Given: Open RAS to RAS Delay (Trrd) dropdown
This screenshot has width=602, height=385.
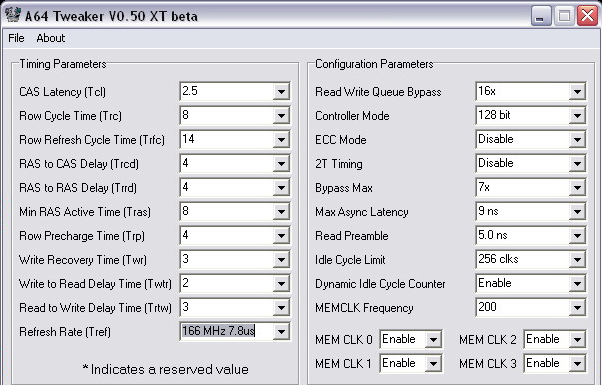Looking at the screenshot, I should click(281, 188).
